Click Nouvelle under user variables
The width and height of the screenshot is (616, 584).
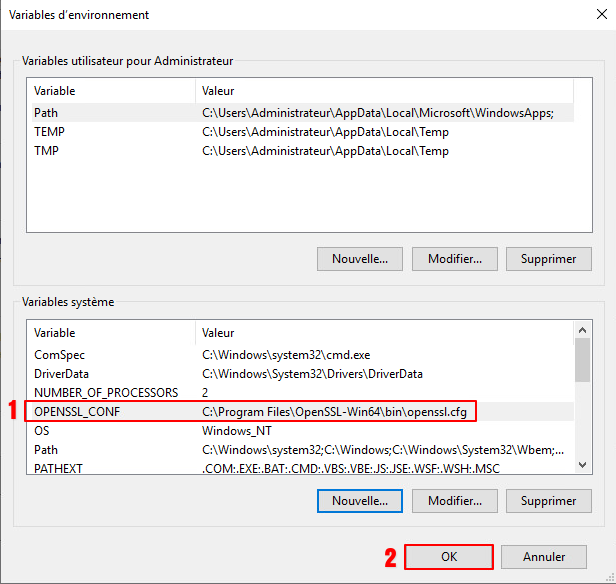pyautogui.click(x=360, y=258)
